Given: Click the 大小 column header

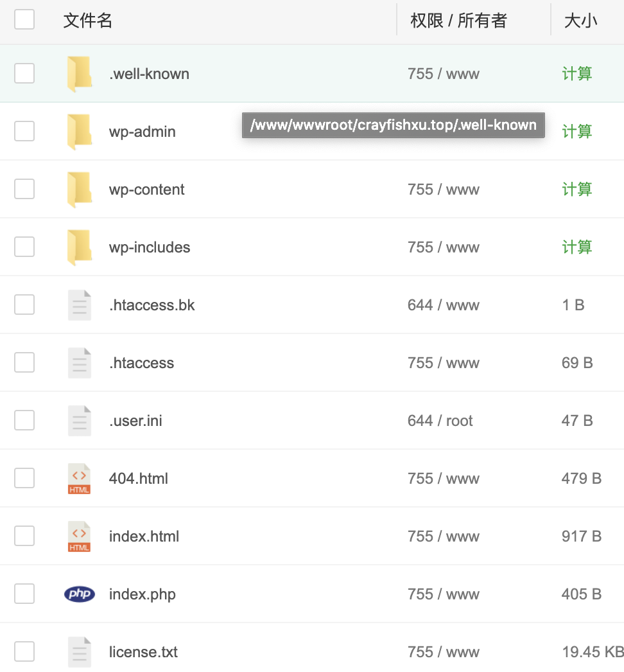Looking at the screenshot, I should 580,21.
